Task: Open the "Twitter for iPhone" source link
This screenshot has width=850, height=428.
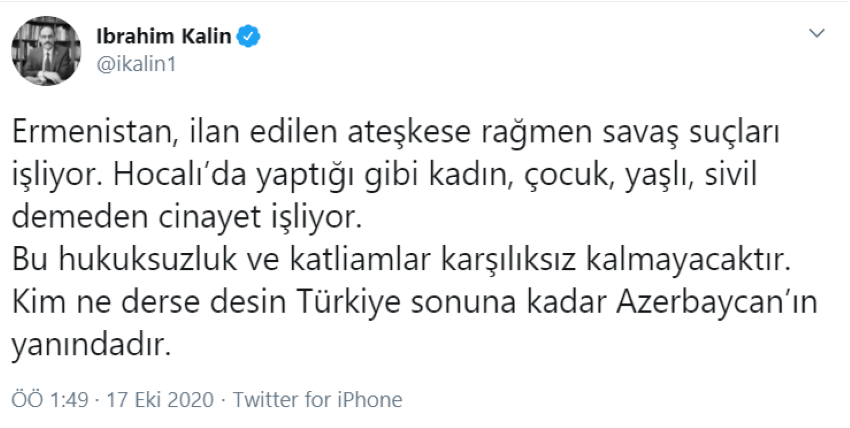Action: point(317,400)
